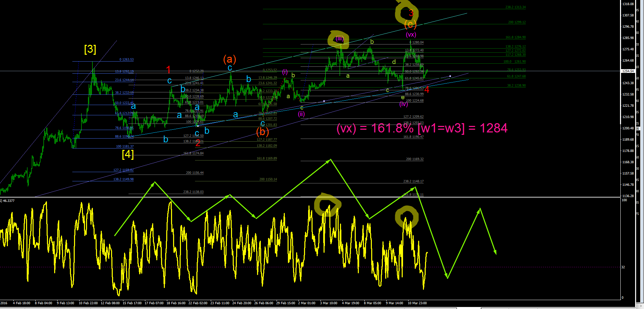Click the '200 1169.32' extension label
The height and width of the screenshot is (309, 644).
(415, 159)
